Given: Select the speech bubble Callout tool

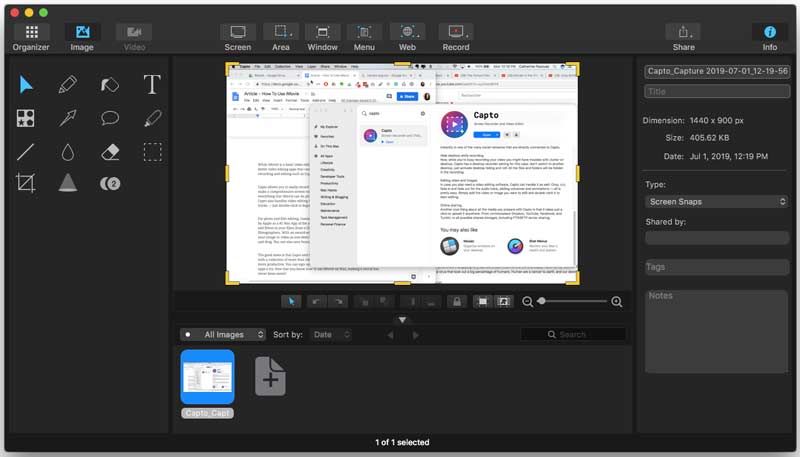Looking at the screenshot, I should pos(110,118).
